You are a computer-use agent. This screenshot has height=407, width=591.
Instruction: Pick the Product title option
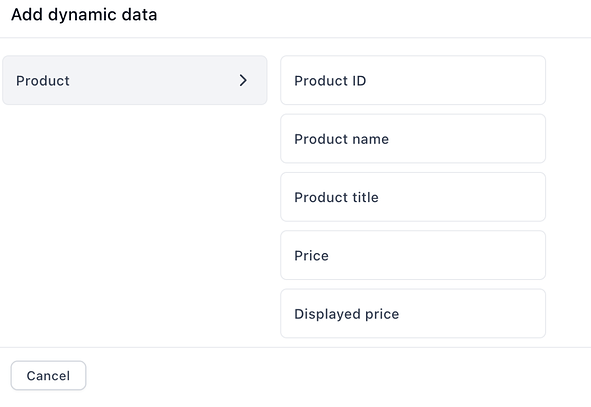[x=413, y=197]
